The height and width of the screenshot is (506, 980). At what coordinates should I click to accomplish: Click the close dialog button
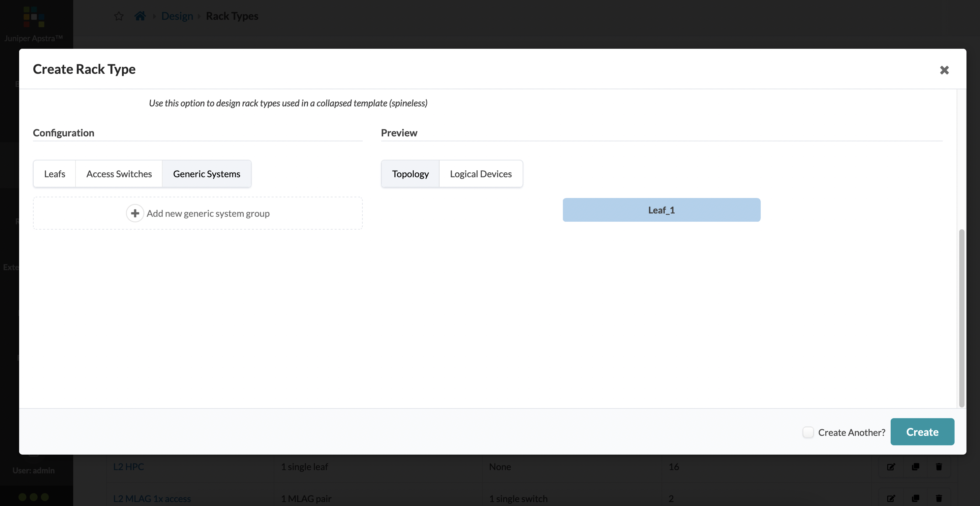click(x=944, y=69)
